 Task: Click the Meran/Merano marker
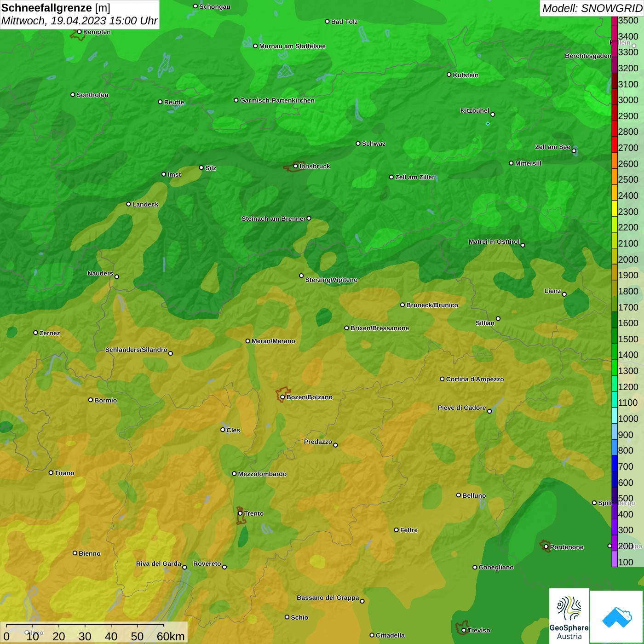point(248,341)
